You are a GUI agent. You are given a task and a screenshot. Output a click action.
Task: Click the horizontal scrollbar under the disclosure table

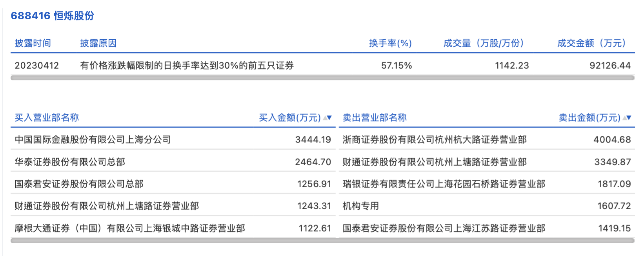coord(322,78)
